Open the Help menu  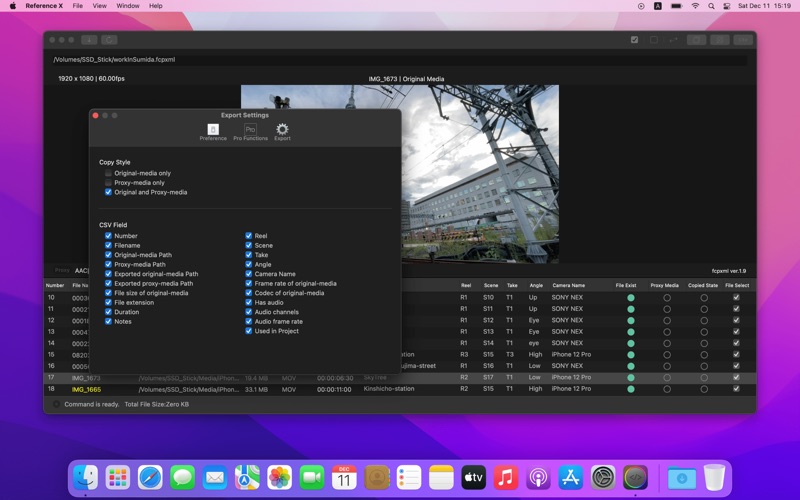pyautogui.click(x=156, y=6)
